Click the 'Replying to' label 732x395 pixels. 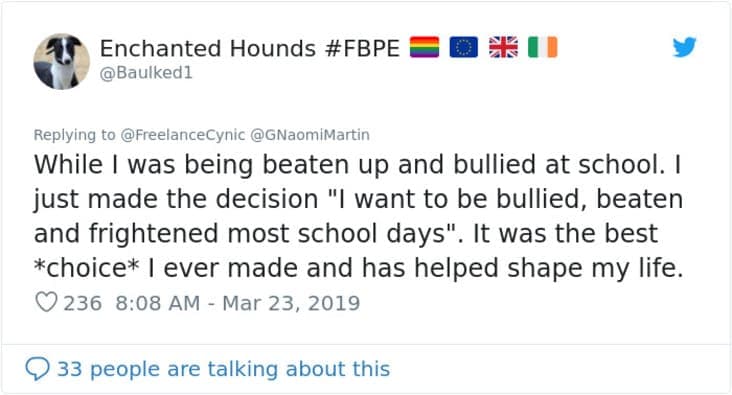(74, 135)
